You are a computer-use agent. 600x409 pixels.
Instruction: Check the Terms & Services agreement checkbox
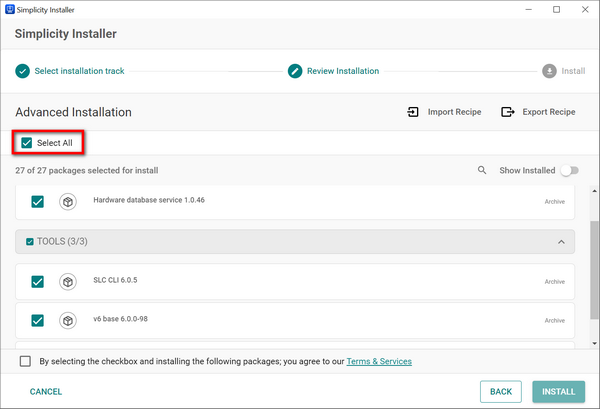click(x=25, y=361)
